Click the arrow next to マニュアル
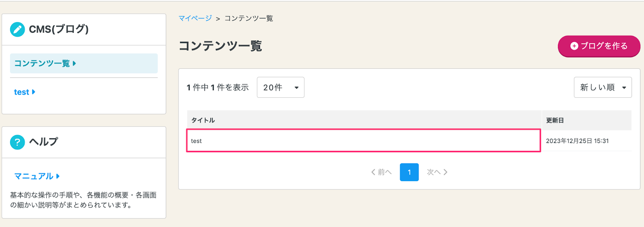644x227 pixels. click(x=58, y=176)
